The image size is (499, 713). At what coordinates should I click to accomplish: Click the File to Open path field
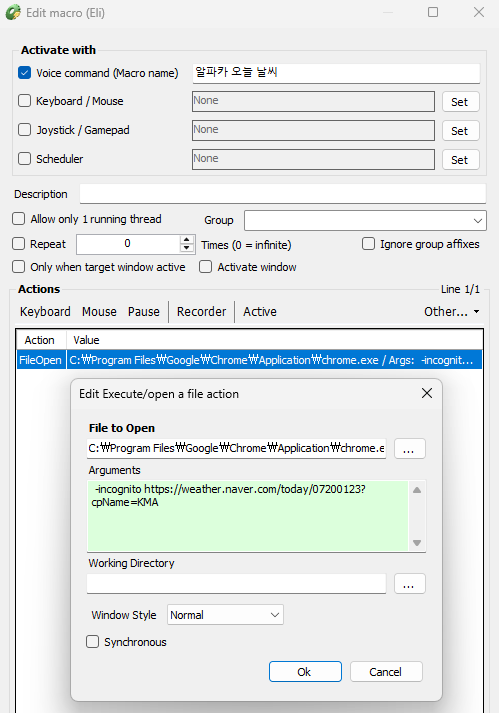[237, 448]
